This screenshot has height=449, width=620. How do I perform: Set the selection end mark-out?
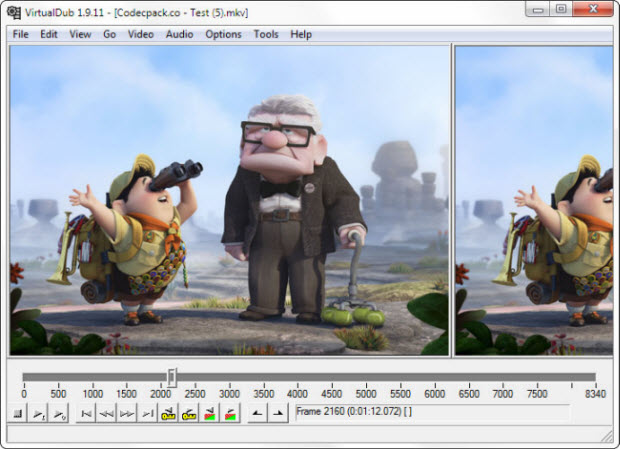click(x=278, y=413)
